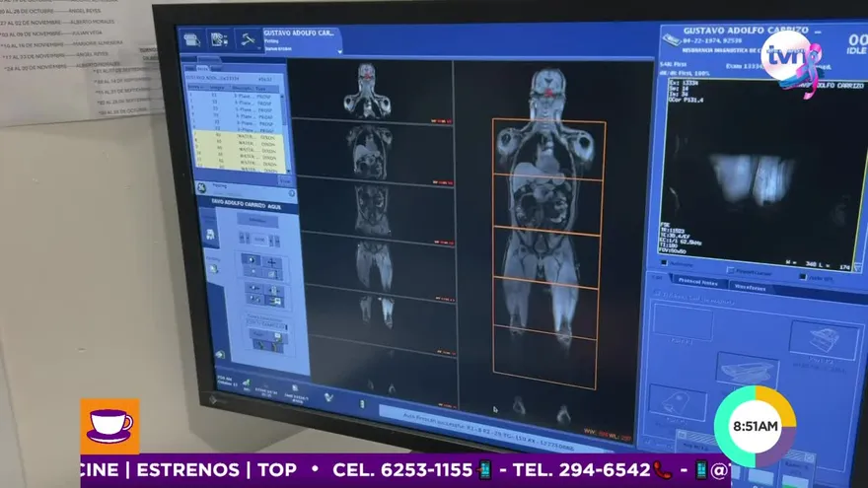Click the scanner icon beside right-panel patient name

click(x=672, y=39)
